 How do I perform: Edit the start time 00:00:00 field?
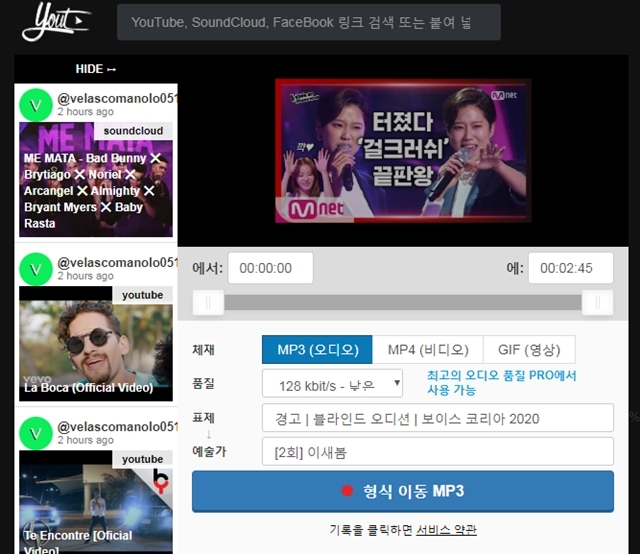[x=270, y=268]
